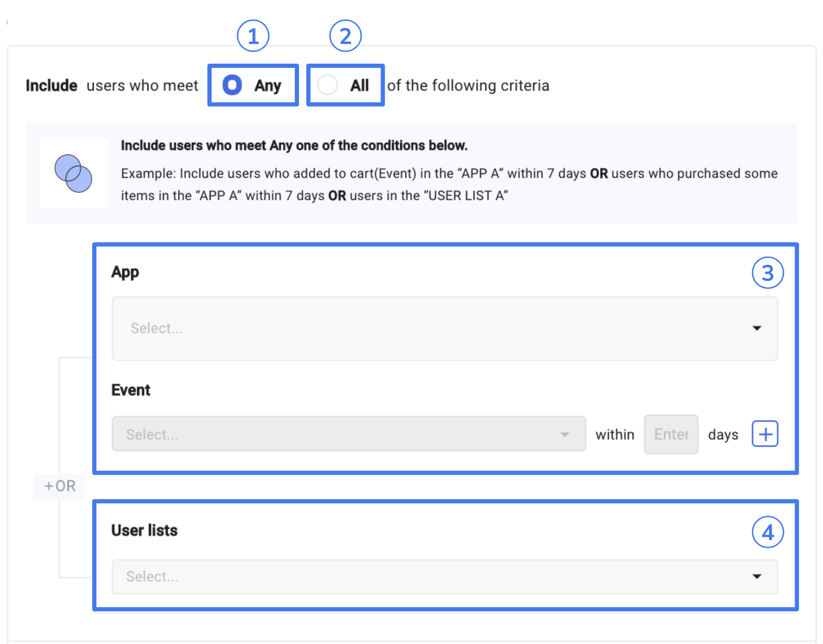Click the black redacted title box

(64, 22)
